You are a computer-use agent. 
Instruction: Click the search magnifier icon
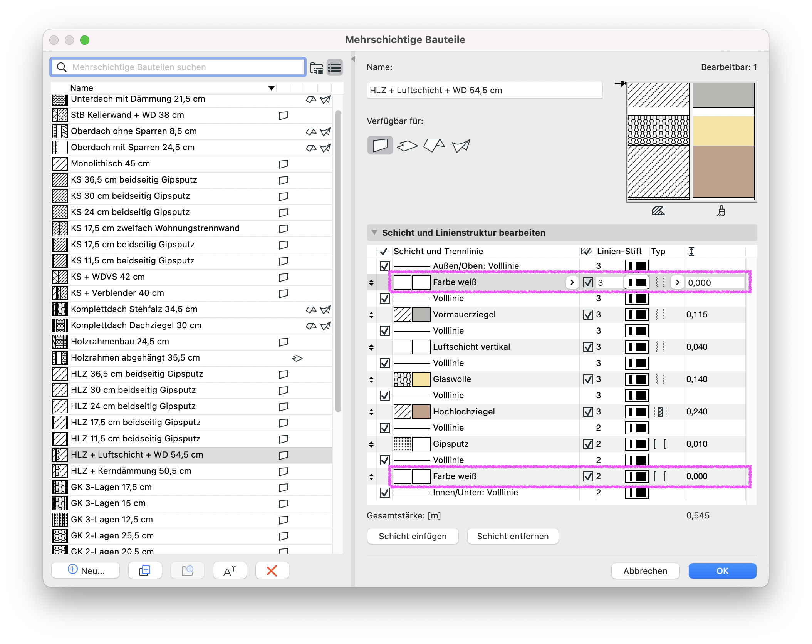[x=62, y=67]
